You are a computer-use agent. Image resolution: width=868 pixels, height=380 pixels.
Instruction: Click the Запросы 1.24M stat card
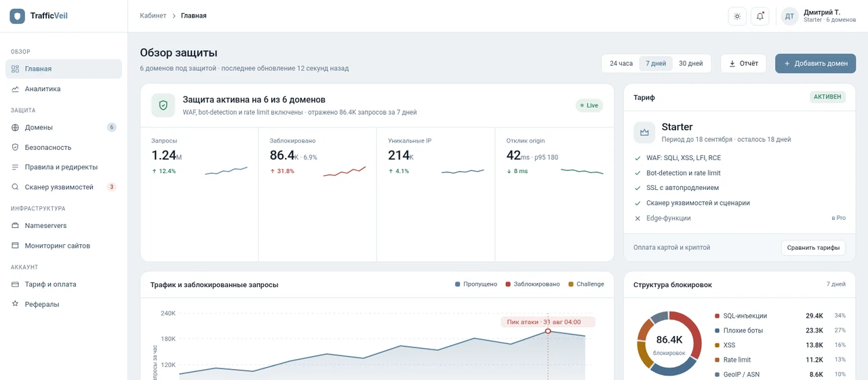[x=199, y=194]
